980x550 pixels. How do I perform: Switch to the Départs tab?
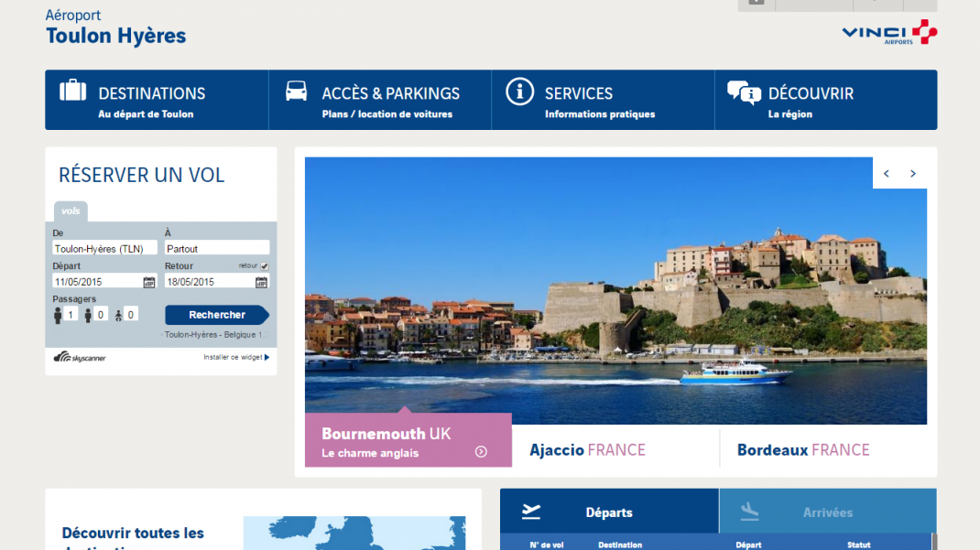tap(609, 512)
